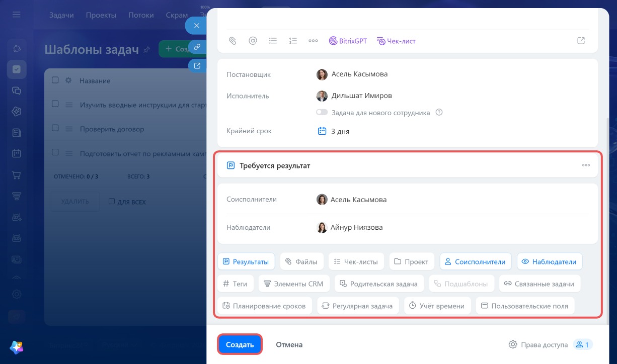
Task: Open the hamburger main menu
Action: pos(17,15)
